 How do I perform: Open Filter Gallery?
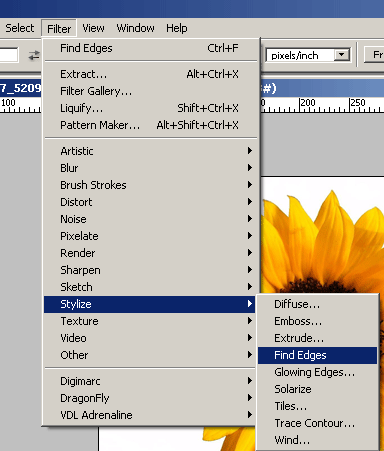[x=149, y=91]
